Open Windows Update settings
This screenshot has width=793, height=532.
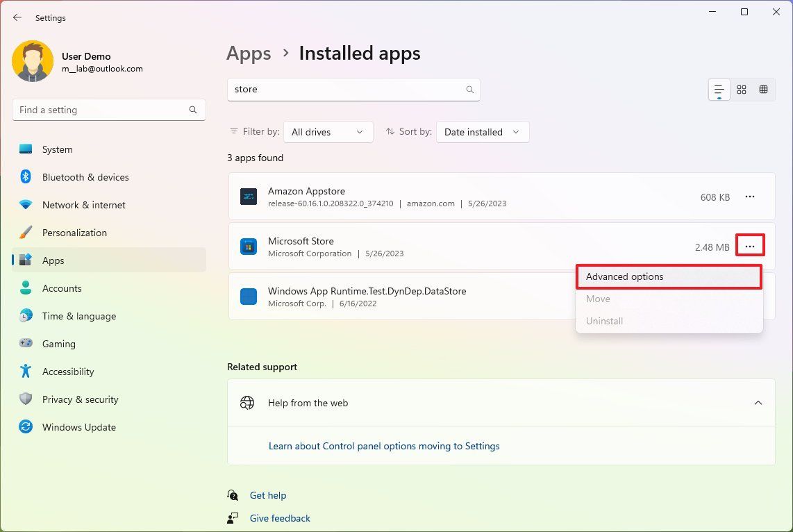(78, 427)
